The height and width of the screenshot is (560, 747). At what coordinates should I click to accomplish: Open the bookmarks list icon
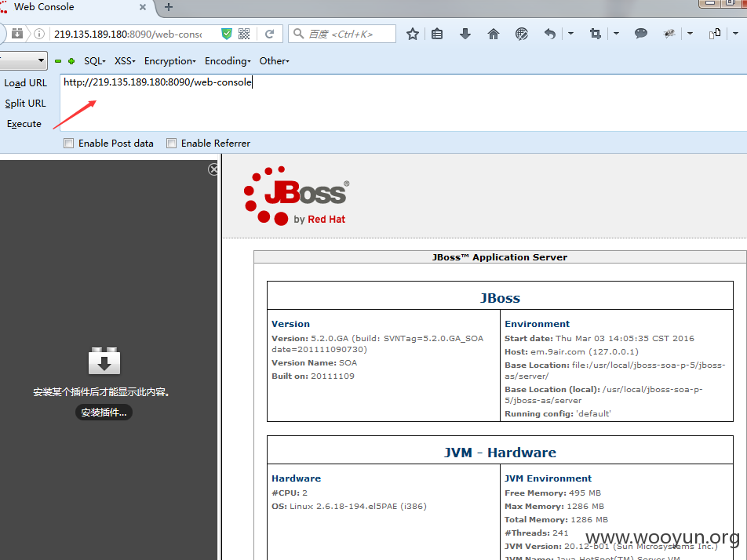coord(437,34)
